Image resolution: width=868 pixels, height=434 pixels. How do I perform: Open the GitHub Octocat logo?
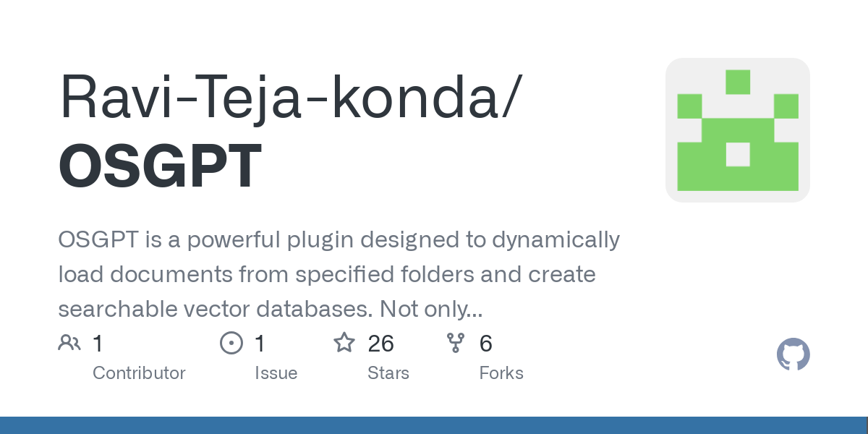793,355
